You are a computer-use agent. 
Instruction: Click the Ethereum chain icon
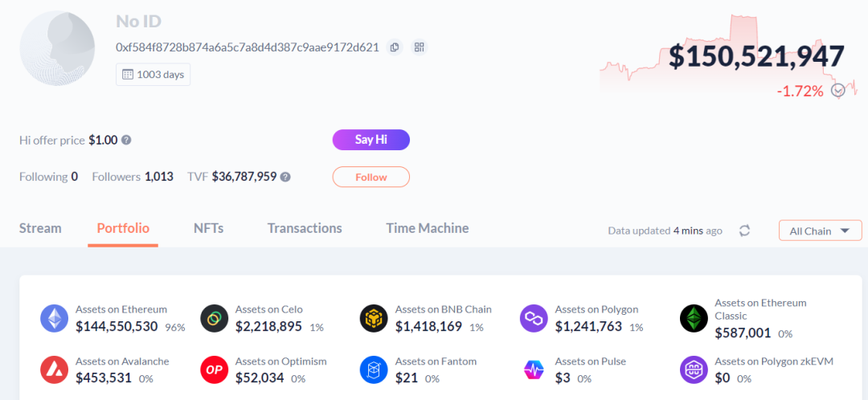tap(55, 318)
